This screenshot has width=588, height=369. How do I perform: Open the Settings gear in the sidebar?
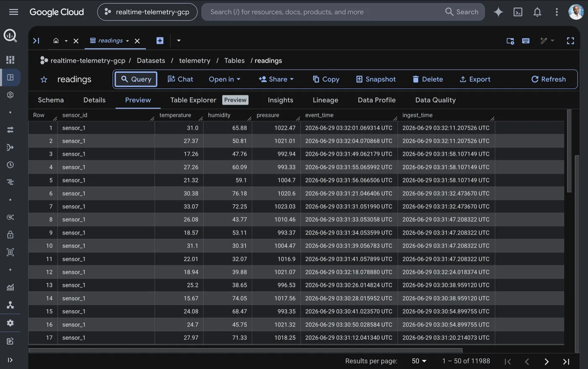coord(10,323)
